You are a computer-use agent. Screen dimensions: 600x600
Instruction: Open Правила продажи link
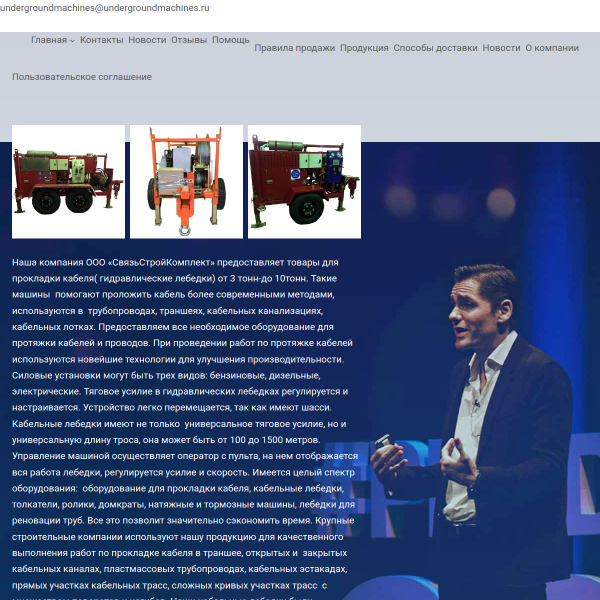point(295,48)
